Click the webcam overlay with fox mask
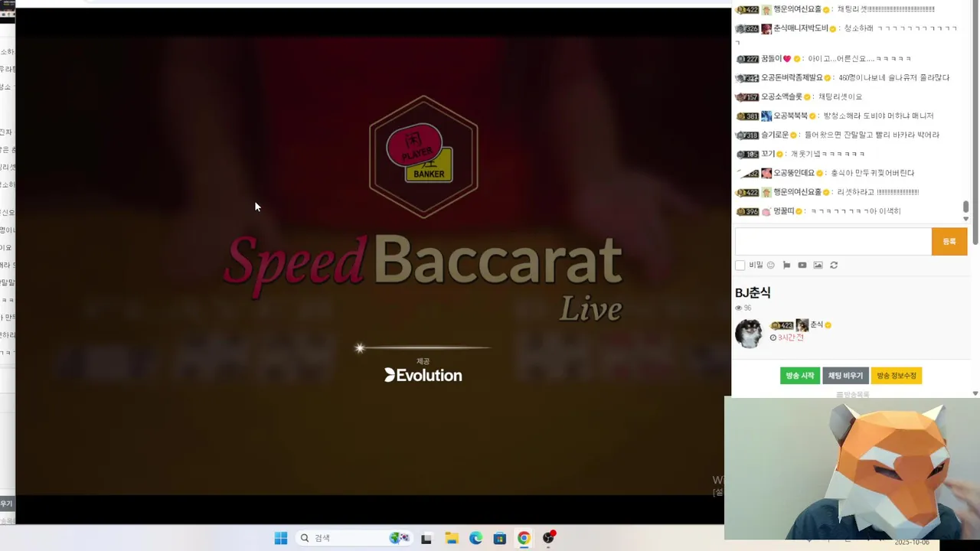Viewport: 980px width, 551px height. pyautogui.click(x=852, y=468)
